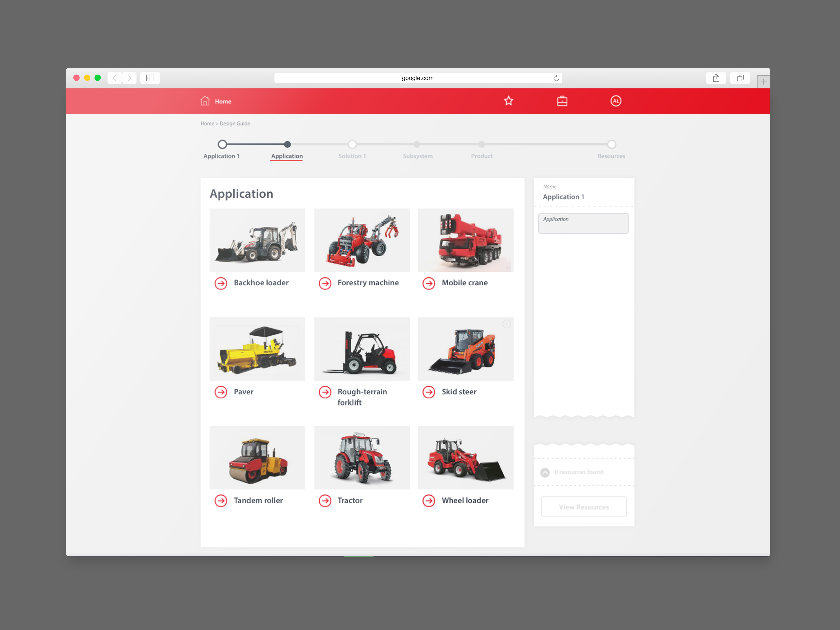Expand the 0 resources found chevron

pos(545,472)
